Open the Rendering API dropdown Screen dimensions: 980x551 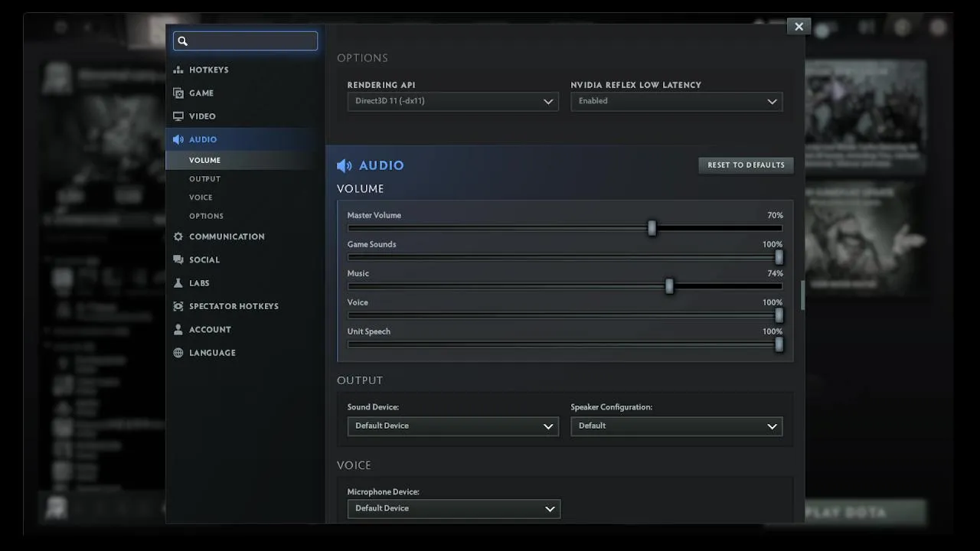pos(453,101)
